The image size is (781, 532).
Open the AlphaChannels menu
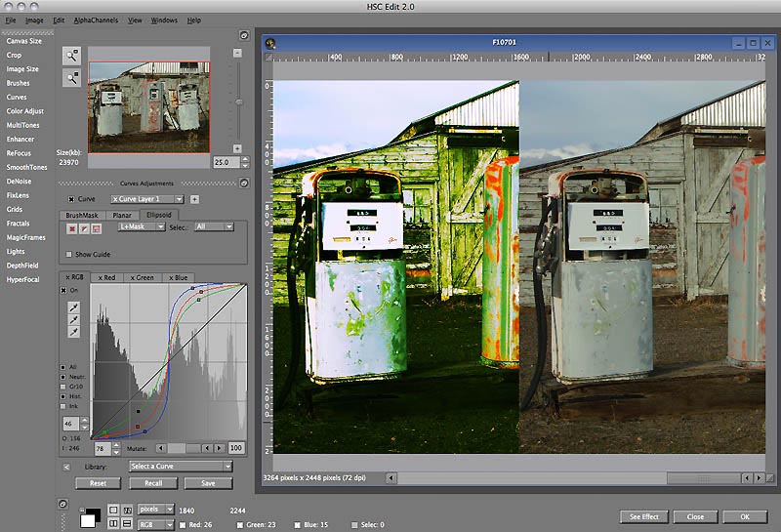pos(96,20)
